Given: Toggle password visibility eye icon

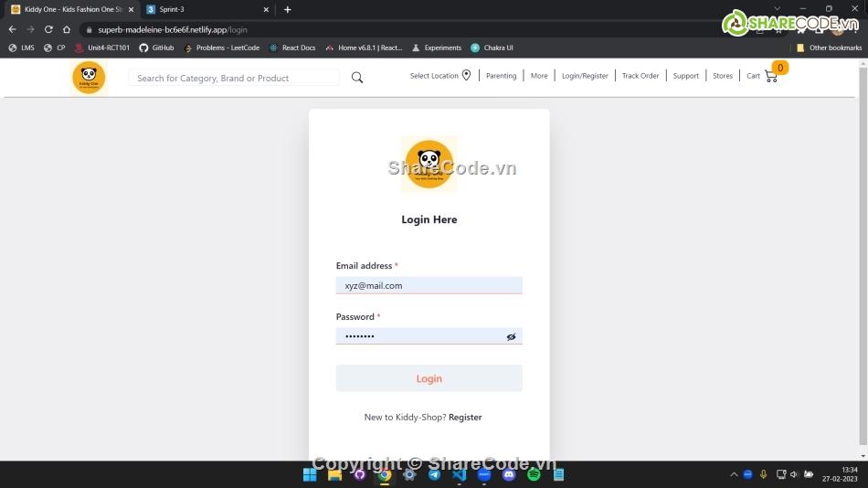Looking at the screenshot, I should click(x=511, y=337).
